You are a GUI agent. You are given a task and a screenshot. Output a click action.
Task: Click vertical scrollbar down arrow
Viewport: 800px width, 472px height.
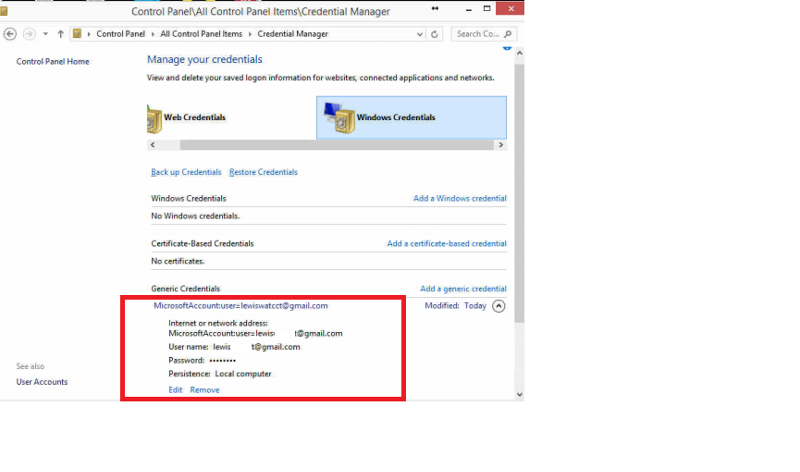(x=519, y=394)
